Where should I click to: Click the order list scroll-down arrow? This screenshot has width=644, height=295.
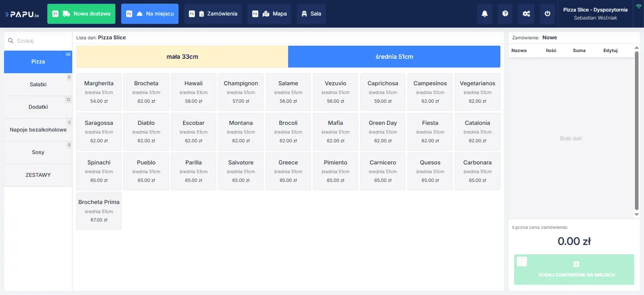pyautogui.click(x=636, y=214)
